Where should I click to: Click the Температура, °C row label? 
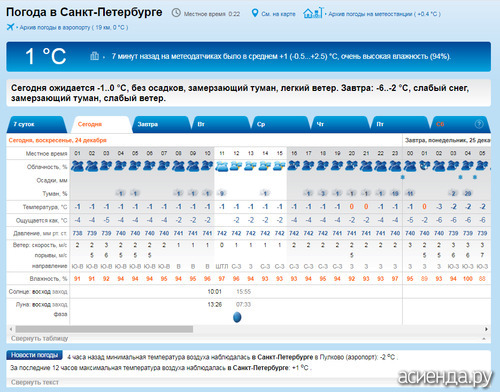45,207
